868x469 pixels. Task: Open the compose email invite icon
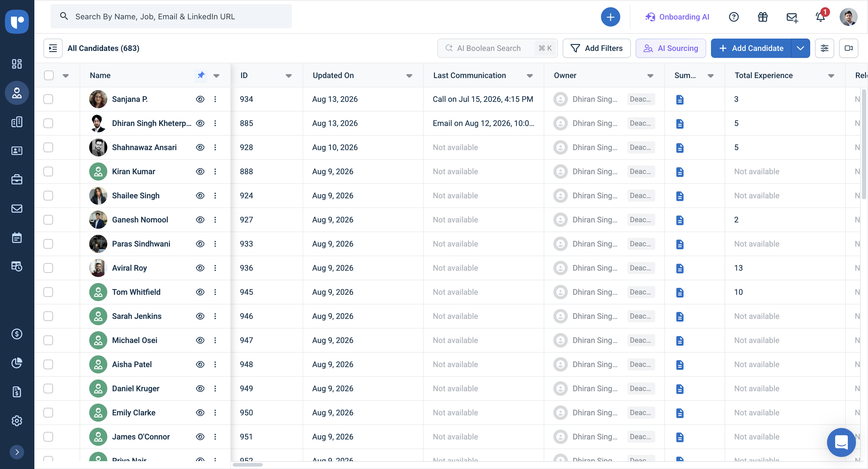(x=792, y=17)
